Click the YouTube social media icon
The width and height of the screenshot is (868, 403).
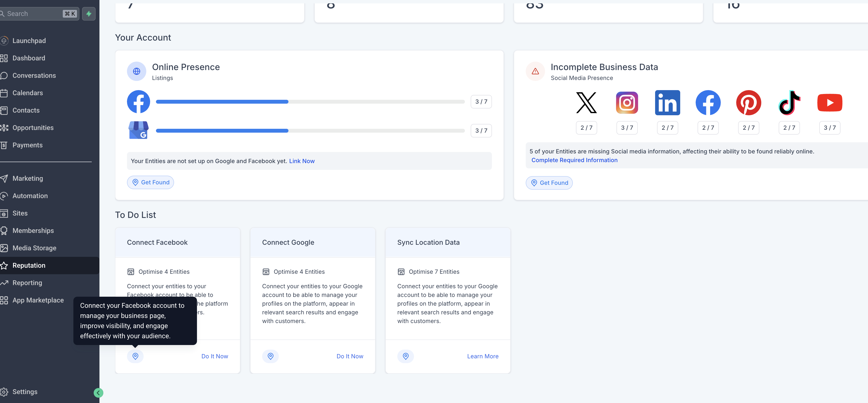(x=830, y=102)
